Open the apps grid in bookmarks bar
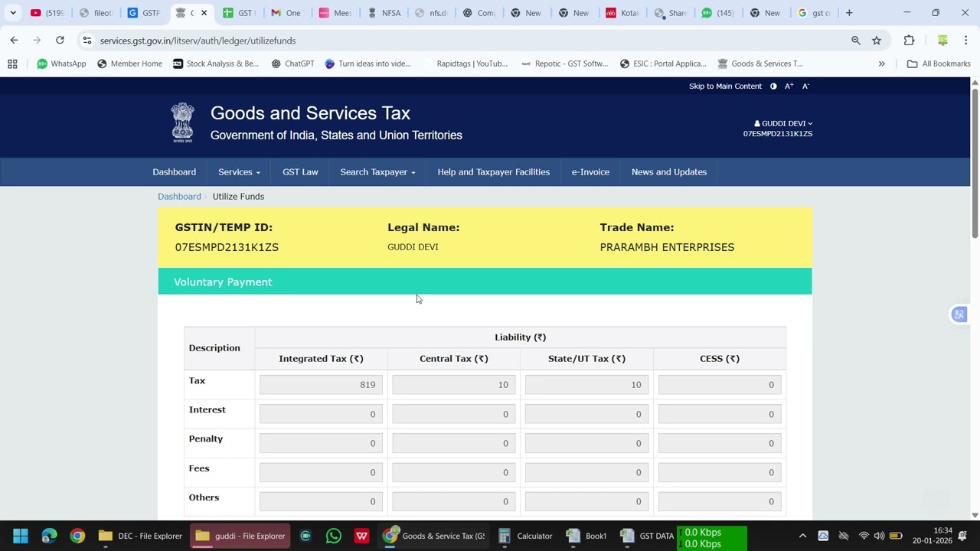 (12, 64)
